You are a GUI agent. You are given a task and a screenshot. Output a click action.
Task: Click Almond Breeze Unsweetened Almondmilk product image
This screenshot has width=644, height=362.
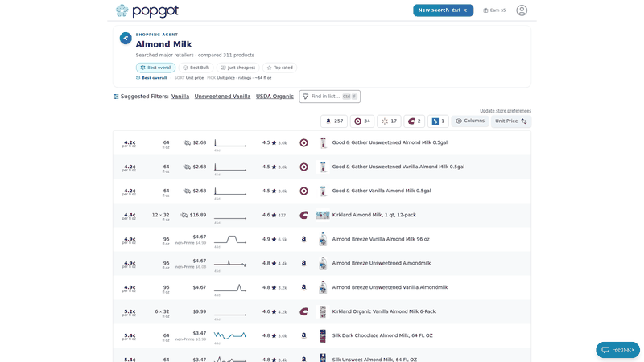pos(323,264)
